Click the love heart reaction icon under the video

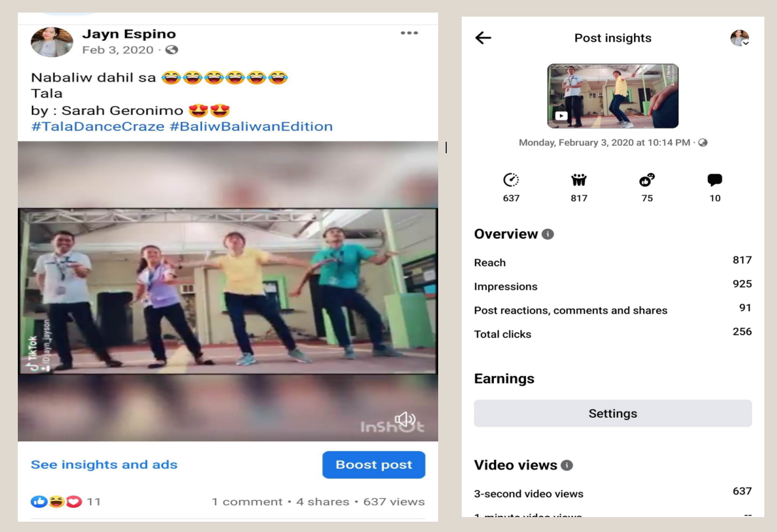click(x=74, y=502)
